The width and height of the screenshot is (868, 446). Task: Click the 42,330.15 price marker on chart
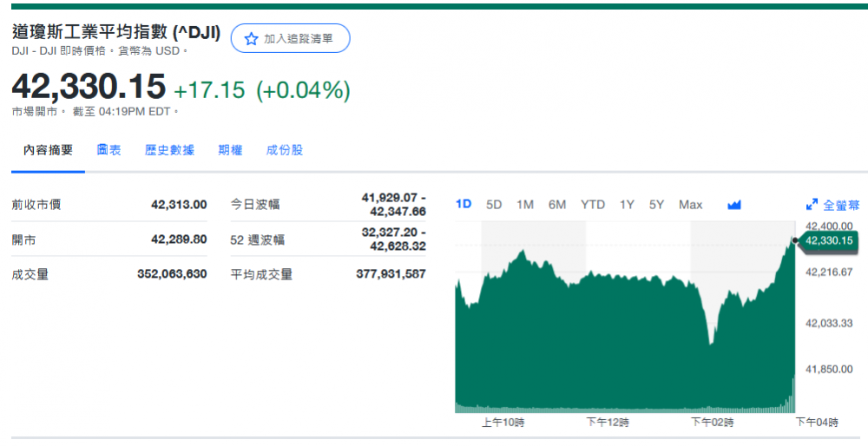[x=828, y=240]
